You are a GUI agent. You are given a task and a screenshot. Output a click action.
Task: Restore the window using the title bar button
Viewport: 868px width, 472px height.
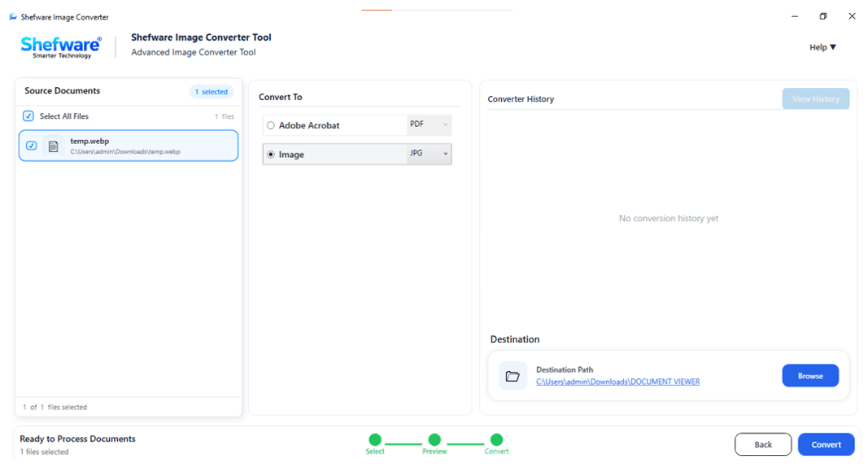pyautogui.click(x=823, y=16)
